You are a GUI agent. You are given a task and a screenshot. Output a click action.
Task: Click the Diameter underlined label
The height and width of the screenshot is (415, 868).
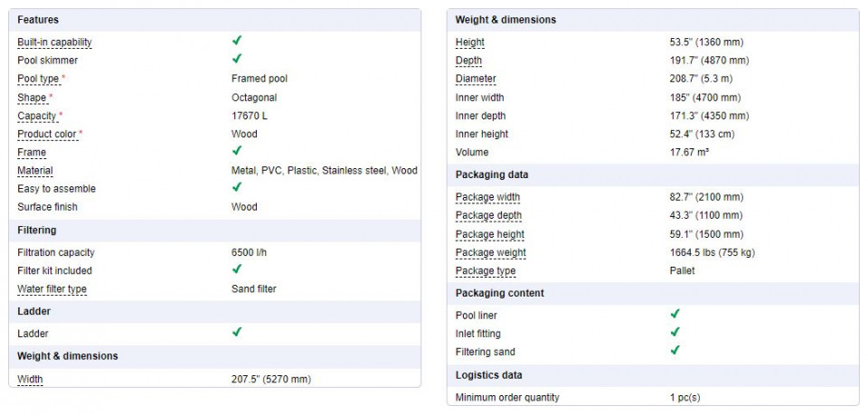point(476,79)
